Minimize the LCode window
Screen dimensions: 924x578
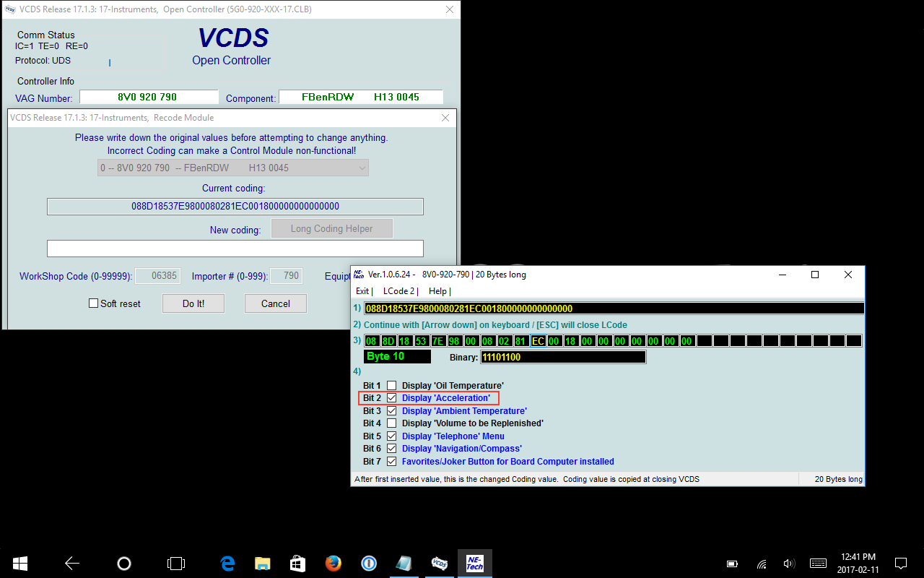pyautogui.click(x=782, y=275)
